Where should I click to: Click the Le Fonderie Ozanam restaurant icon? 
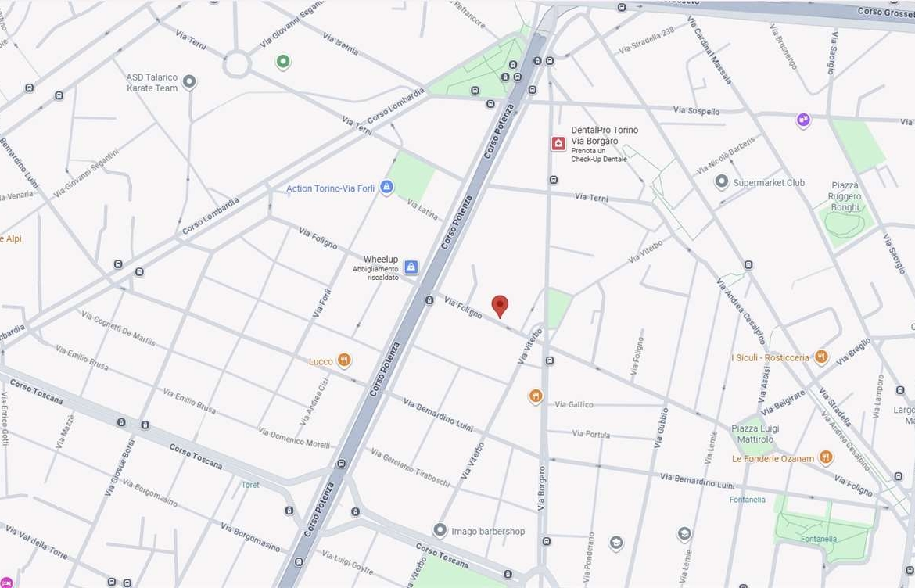826,457
